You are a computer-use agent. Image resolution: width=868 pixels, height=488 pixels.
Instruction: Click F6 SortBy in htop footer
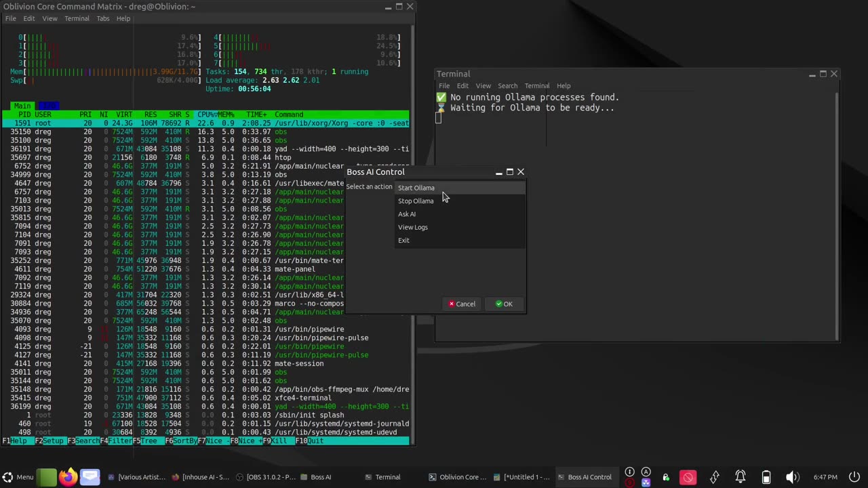pyautogui.click(x=182, y=441)
